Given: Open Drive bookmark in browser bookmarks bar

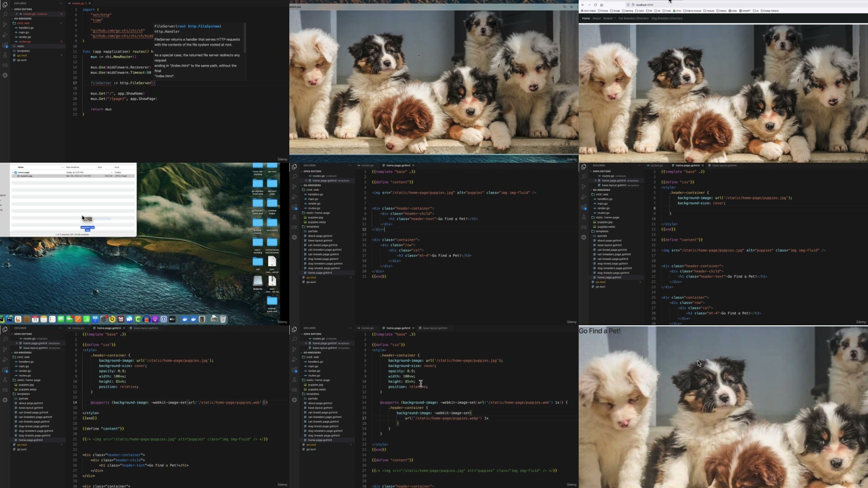Looking at the screenshot, I should [x=678, y=11].
